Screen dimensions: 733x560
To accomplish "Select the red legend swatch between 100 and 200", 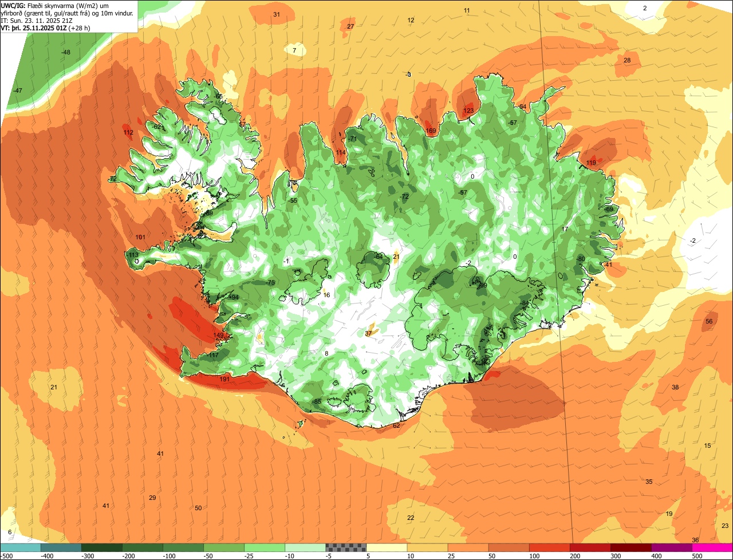I will coord(549,547).
